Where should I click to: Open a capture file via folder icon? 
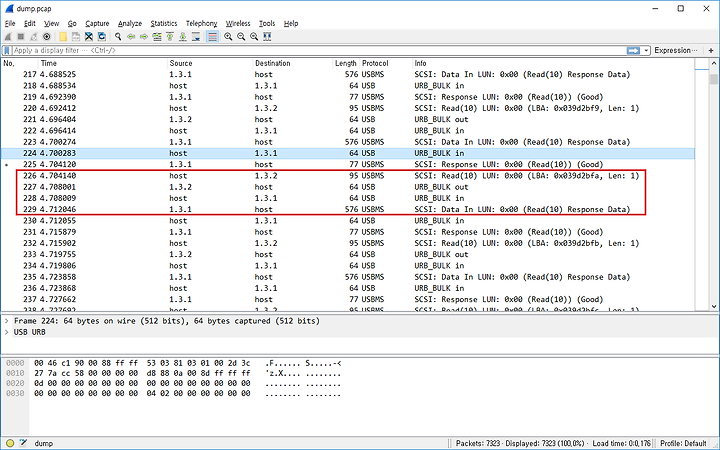tap(63, 37)
